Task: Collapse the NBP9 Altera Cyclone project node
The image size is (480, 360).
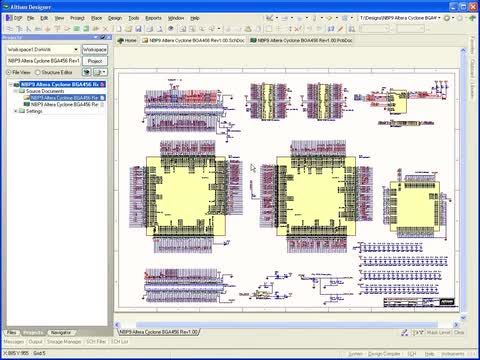Action: (11, 84)
